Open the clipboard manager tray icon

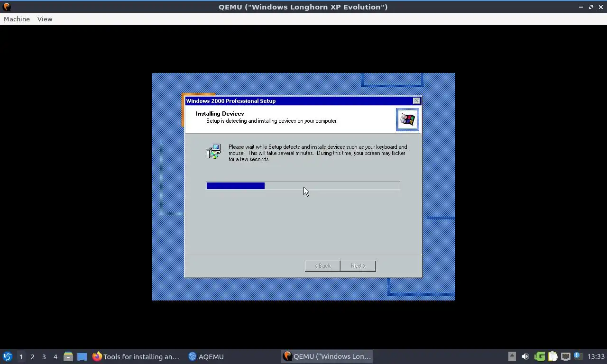552,356
